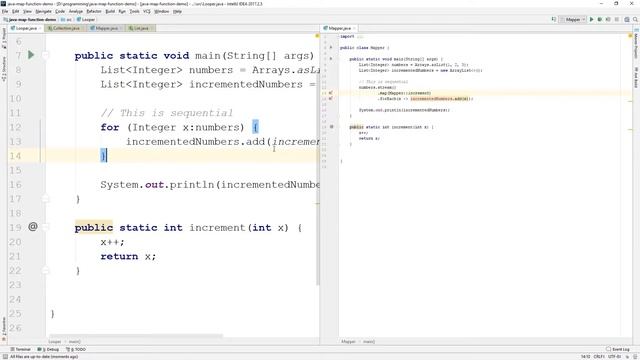
Task: Run main via the green gutter arrow
Action: (31, 55)
